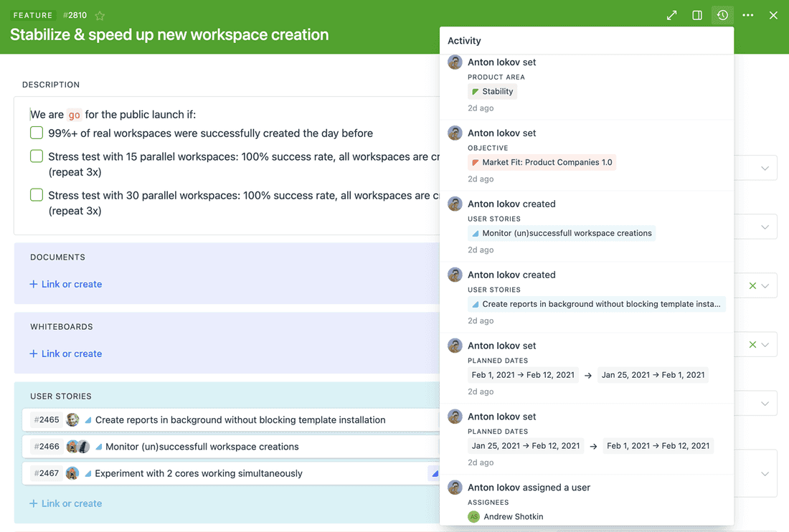Open user story #2466 Monitor workspace creations
This screenshot has height=532, width=789.
tap(202, 447)
